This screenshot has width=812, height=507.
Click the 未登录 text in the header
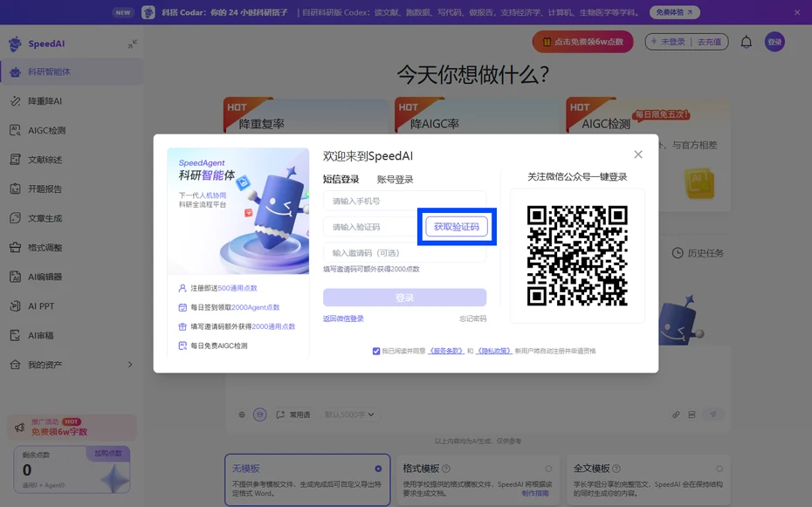(x=672, y=42)
